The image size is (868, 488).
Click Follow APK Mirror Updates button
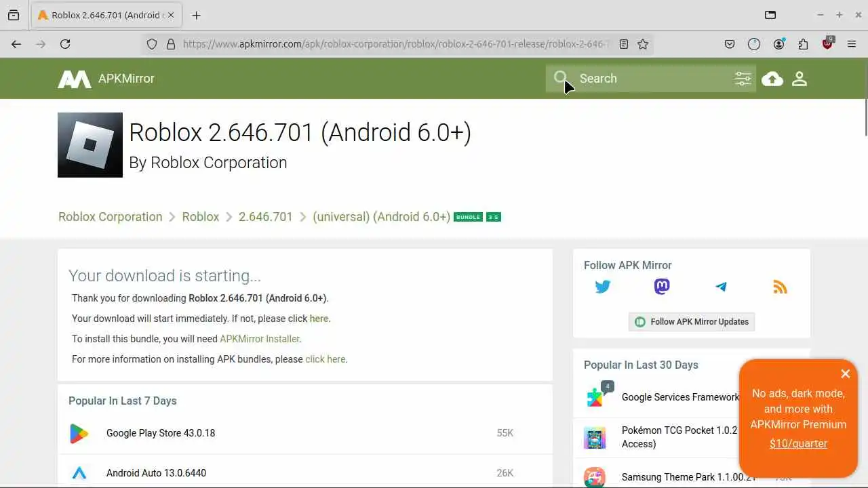tap(692, 322)
